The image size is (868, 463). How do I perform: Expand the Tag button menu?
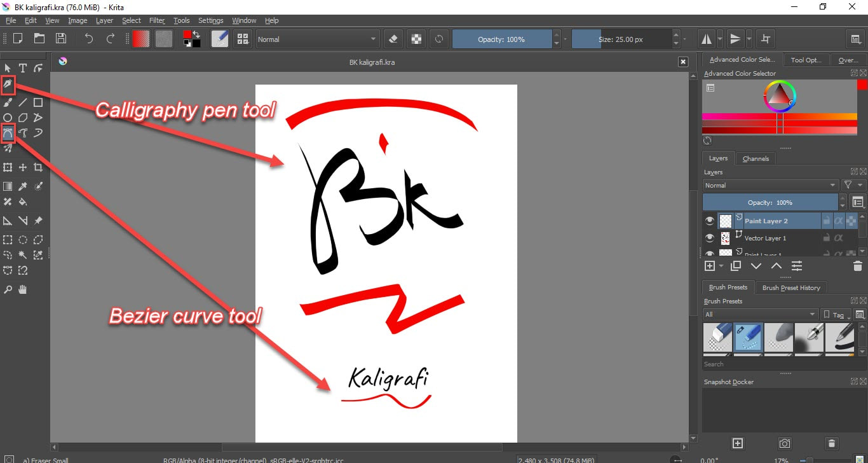tap(836, 314)
